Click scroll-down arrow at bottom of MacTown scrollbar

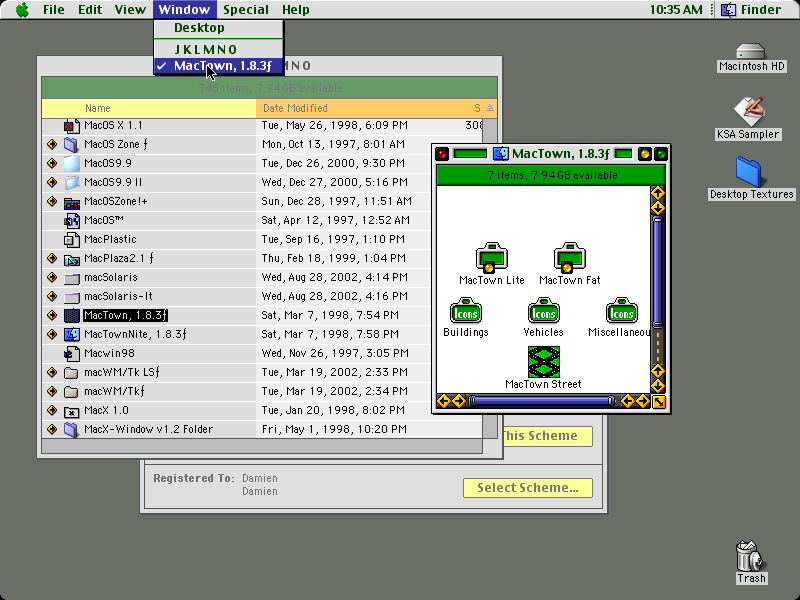[658, 386]
